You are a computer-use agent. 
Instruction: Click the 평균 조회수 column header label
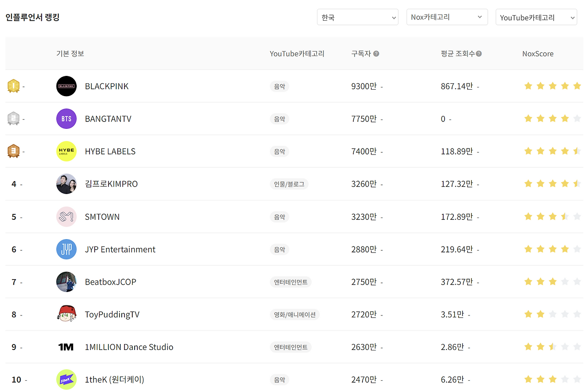(x=458, y=54)
